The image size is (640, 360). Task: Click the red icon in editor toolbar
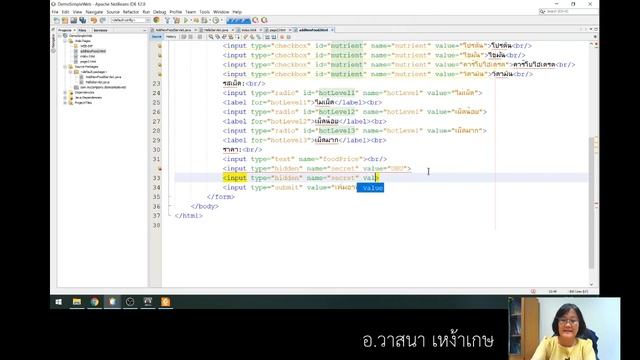click(282, 37)
